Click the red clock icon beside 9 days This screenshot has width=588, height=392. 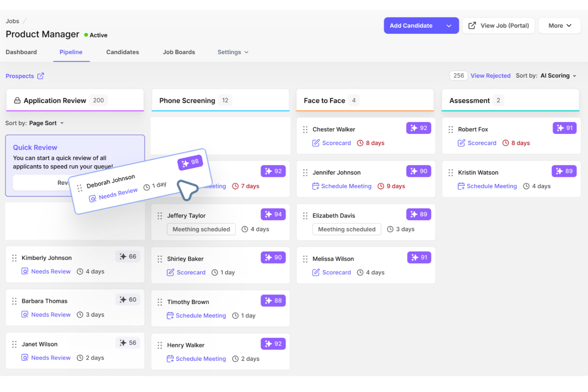click(381, 186)
